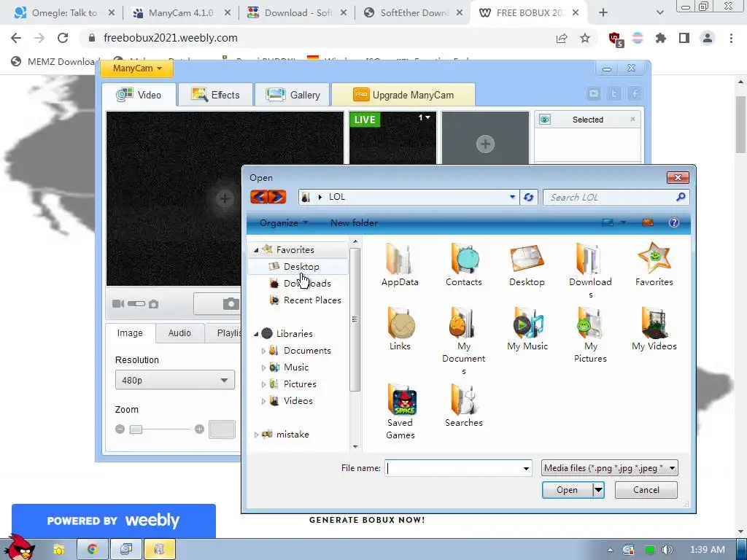Open the MEMZ Download bookmark
Viewport: 747px width, 560px height.
tap(54, 61)
